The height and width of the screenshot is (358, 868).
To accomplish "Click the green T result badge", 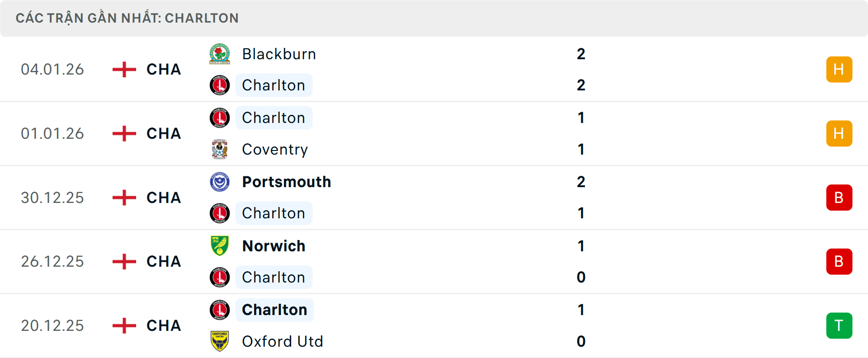I will 839,325.
